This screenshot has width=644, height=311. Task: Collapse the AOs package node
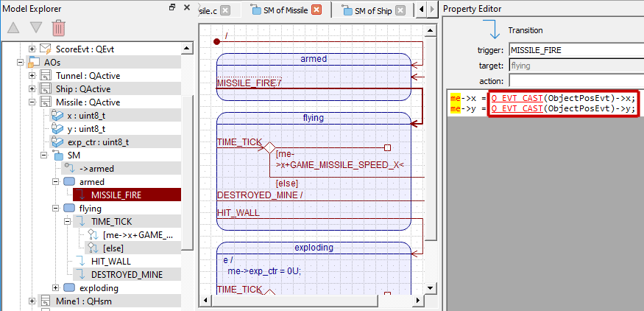(x=19, y=62)
